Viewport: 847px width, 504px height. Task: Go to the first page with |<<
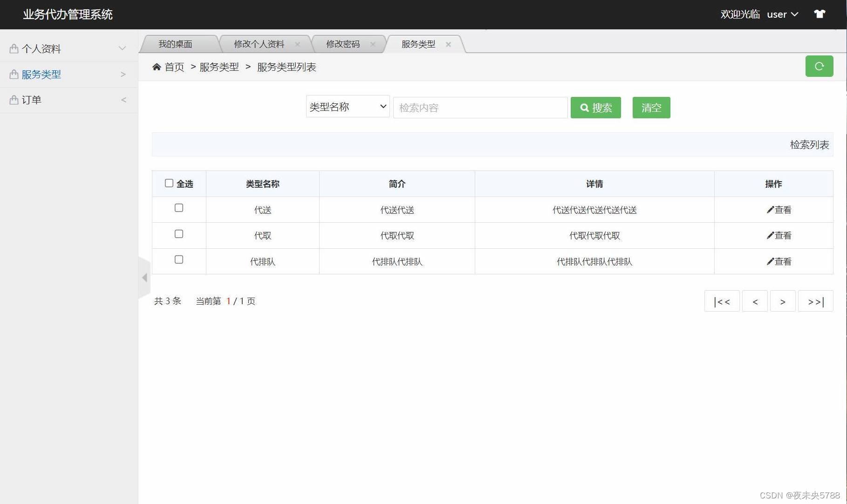(722, 301)
